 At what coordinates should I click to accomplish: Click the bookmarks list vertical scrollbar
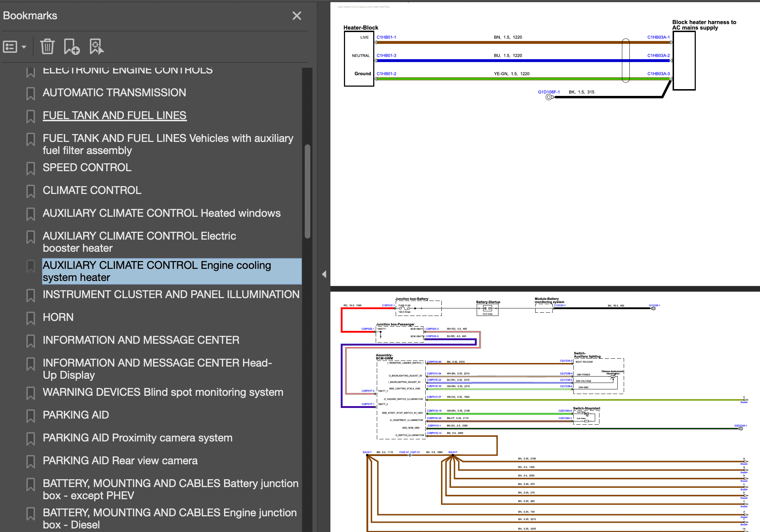coord(307,191)
